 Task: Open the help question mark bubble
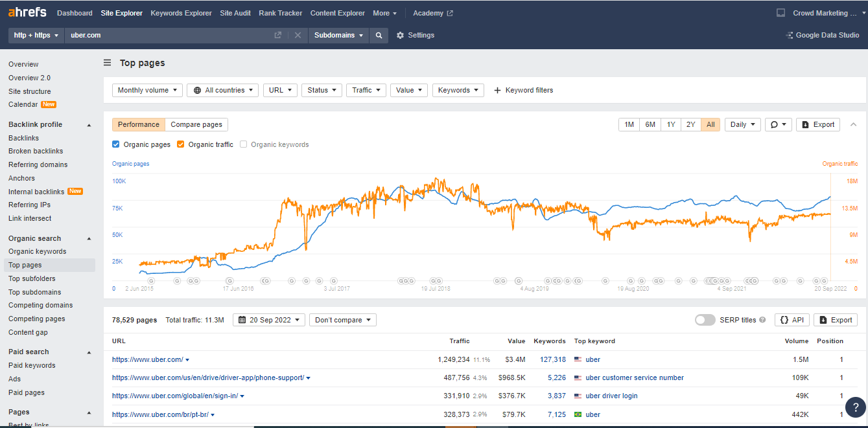(855, 407)
